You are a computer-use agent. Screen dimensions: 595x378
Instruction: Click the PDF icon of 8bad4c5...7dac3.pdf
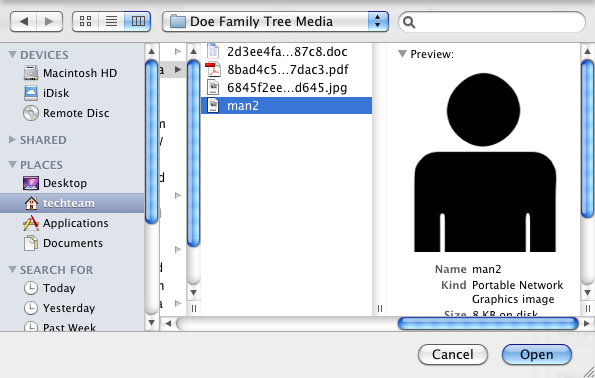(x=213, y=70)
